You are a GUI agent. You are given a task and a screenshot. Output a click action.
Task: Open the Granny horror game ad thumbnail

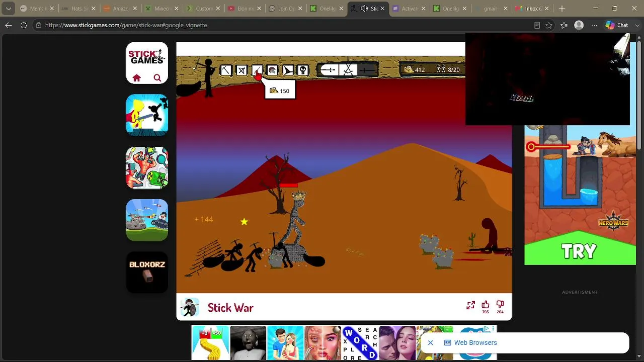(248, 343)
